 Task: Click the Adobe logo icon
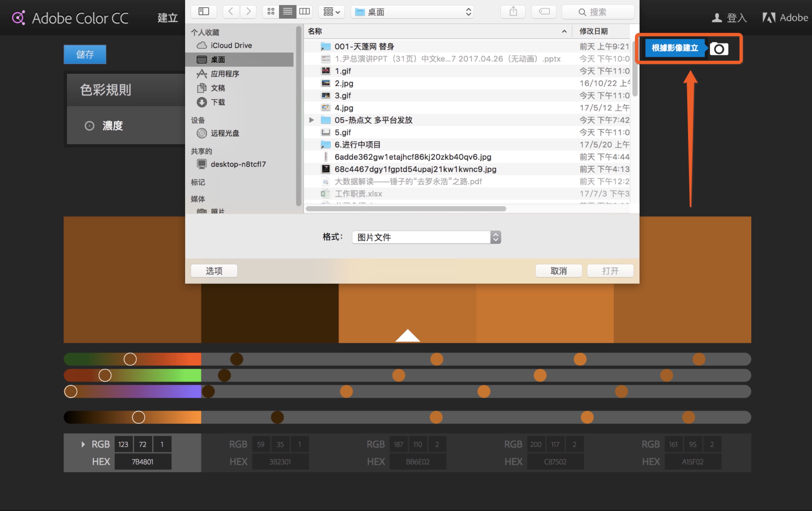click(769, 17)
